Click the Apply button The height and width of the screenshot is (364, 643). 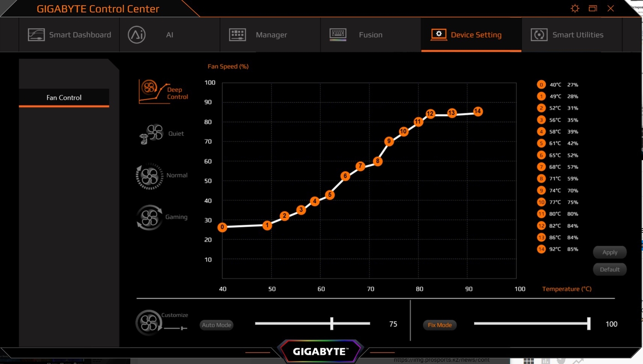click(609, 252)
